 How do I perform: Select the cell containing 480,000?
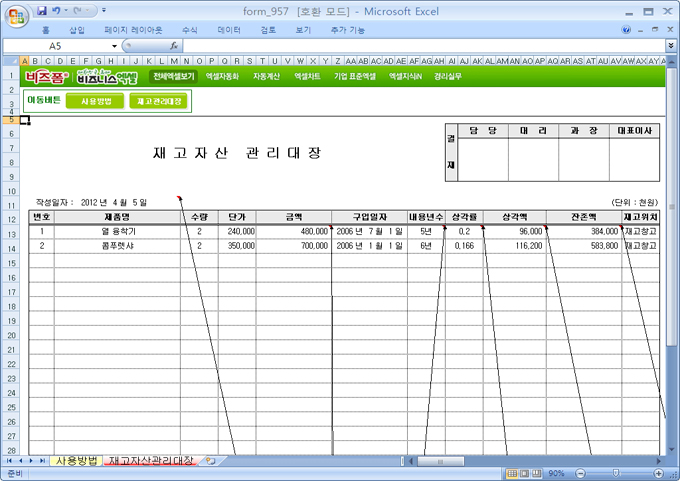coord(294,231)
